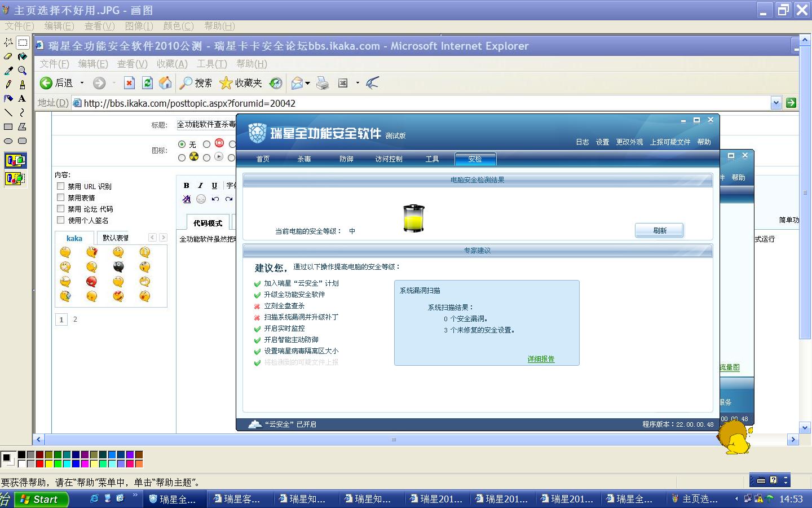Pick the Eraser tool in Paint toolbox
This screenshot has width=812, height=508.
(8, 56)
